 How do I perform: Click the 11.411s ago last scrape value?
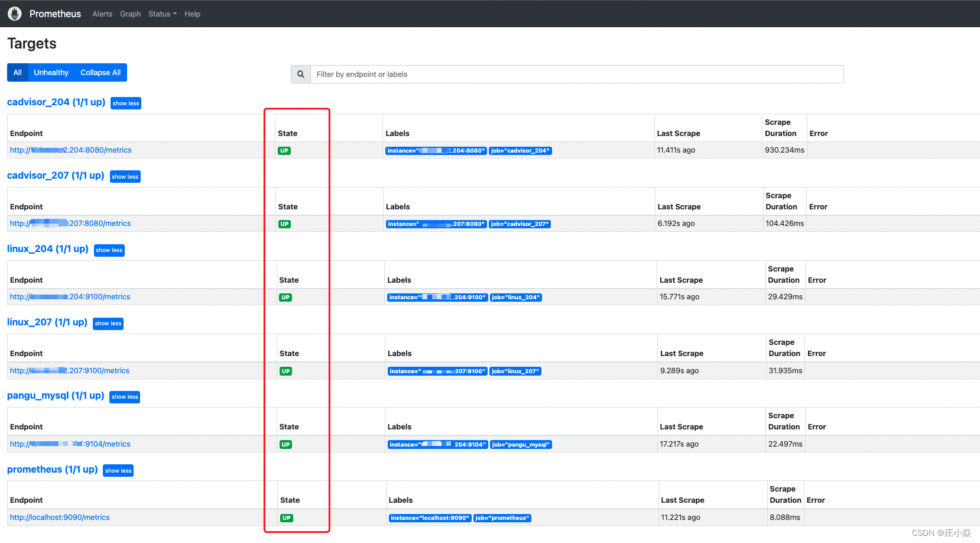point(676,150)
